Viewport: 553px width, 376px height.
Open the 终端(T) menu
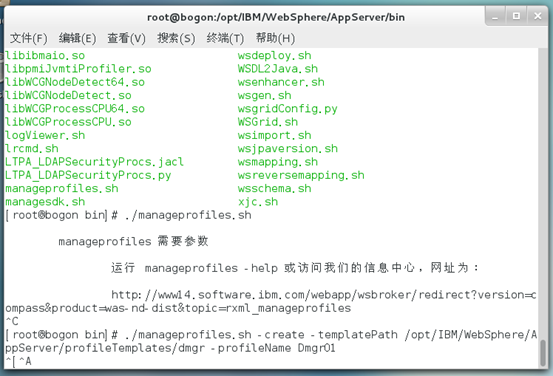pos(225,38)
